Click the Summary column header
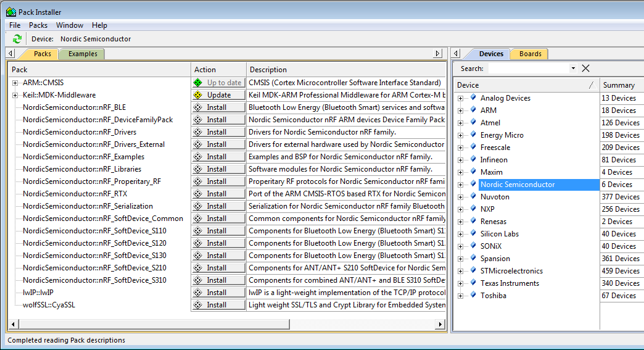Image resolution: width=644 pixels, height=350 pixels. 622,85
